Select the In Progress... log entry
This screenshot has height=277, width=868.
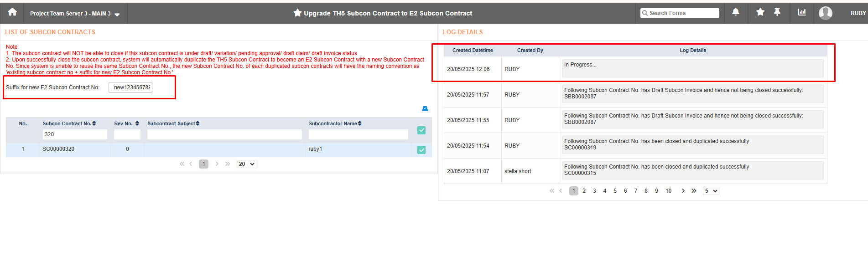point(693,68)
